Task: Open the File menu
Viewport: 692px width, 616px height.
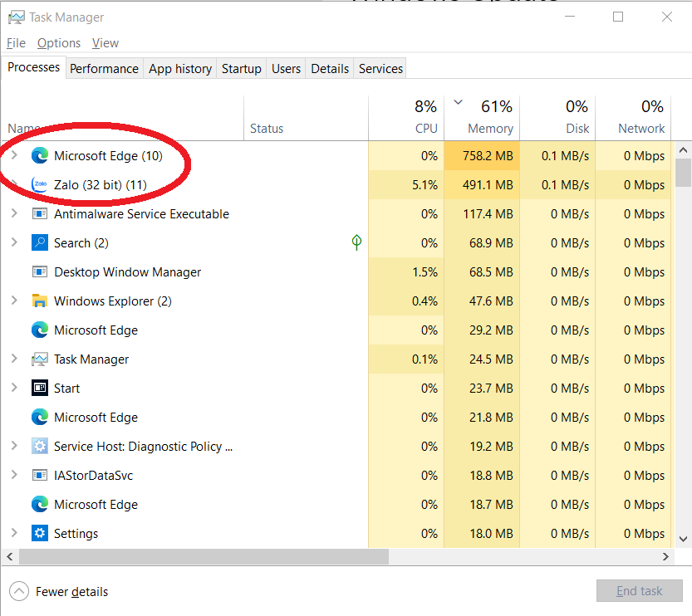Action: pyautogui.click(x=16, y=43)
